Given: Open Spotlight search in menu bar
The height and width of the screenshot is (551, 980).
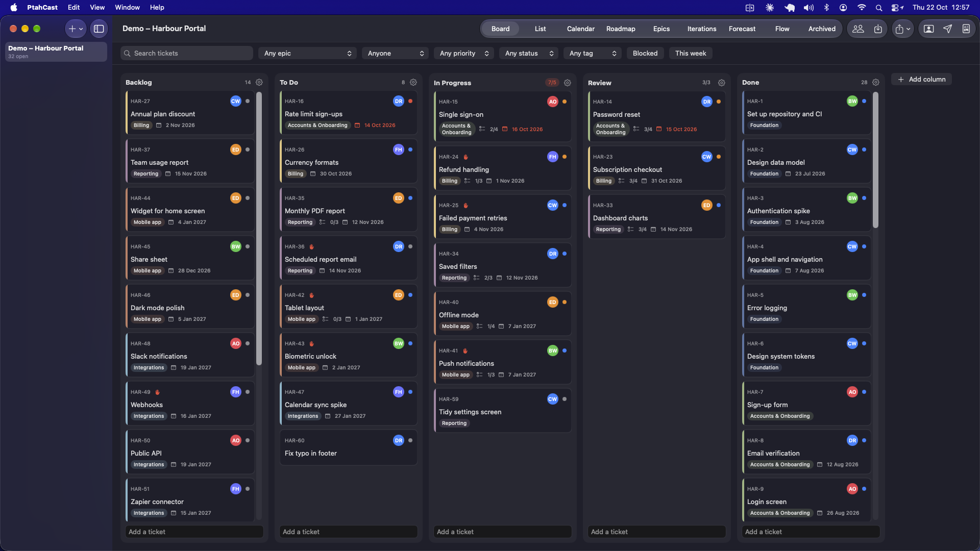Looking at the screenshot, I should [x=879, y=8].
